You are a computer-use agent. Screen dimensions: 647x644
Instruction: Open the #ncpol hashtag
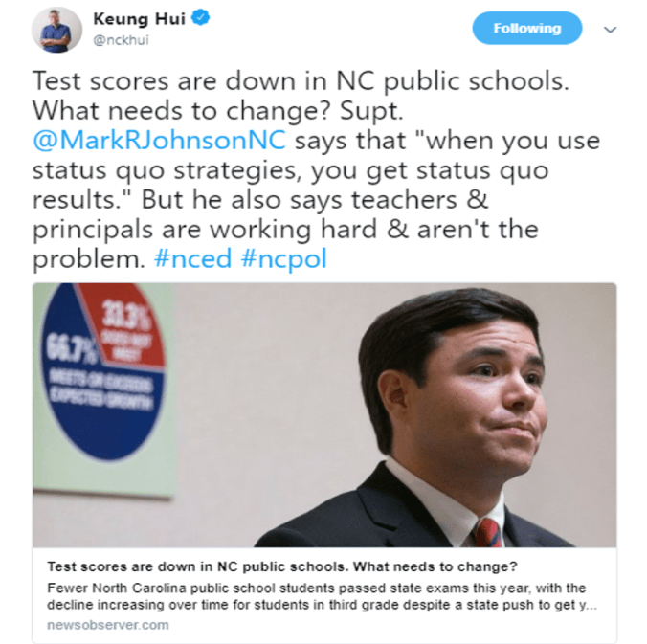284,258
